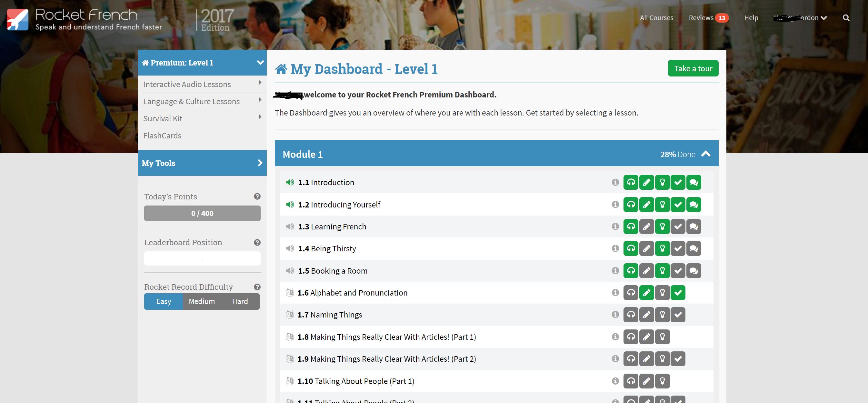Set Rocket Record Difficulty to Medium

[202, 301]
